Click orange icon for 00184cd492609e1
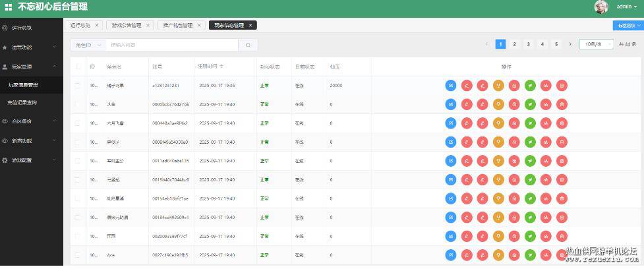 (x=498, y=218)
